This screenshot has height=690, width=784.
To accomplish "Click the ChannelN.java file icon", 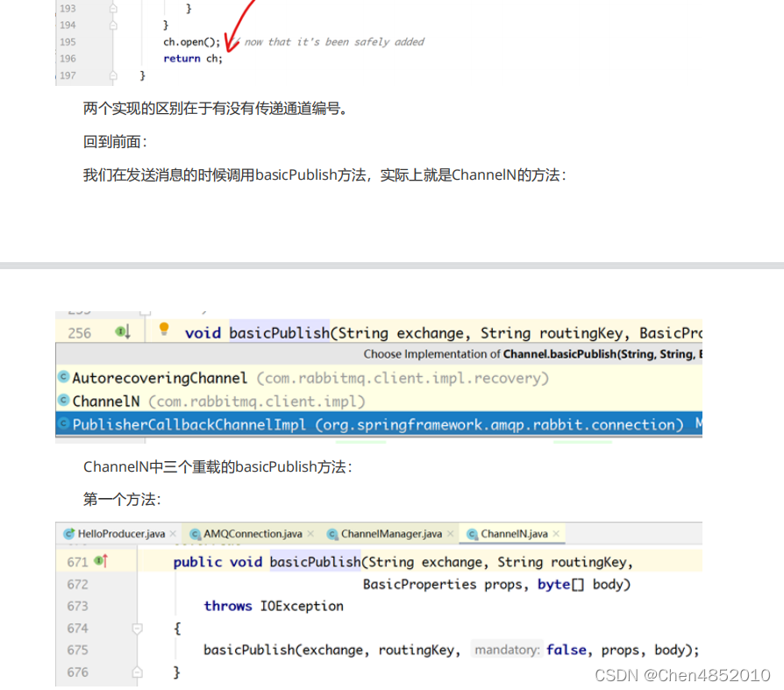I will (472, 534).
